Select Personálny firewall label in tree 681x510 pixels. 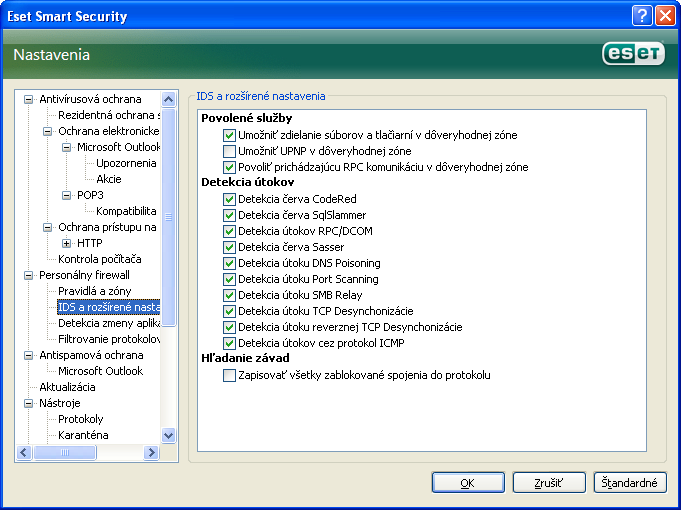84,275
